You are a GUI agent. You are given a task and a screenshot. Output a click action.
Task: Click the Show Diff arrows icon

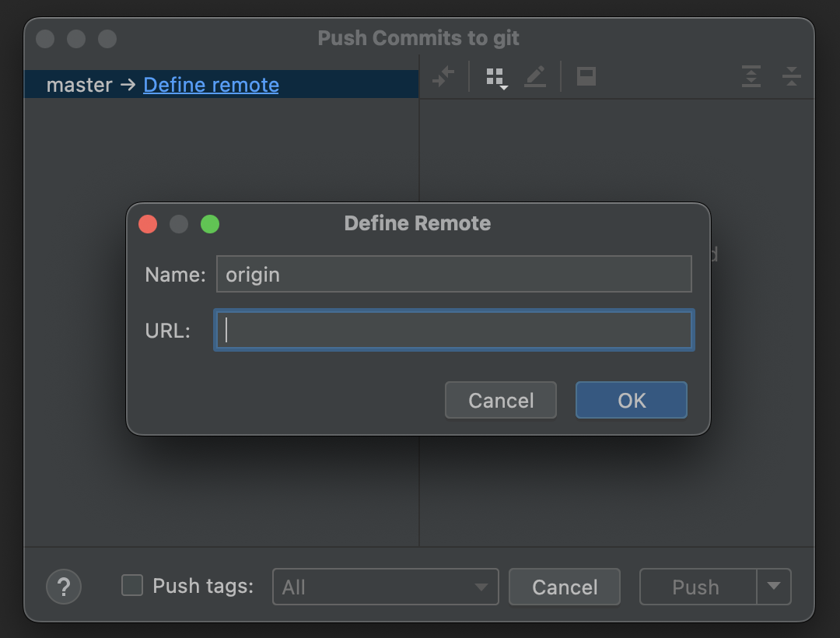click(443, 76)
